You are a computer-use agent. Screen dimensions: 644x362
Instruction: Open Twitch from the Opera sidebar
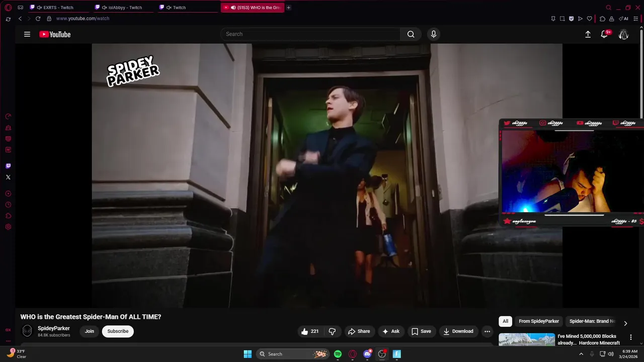[8, 166]
